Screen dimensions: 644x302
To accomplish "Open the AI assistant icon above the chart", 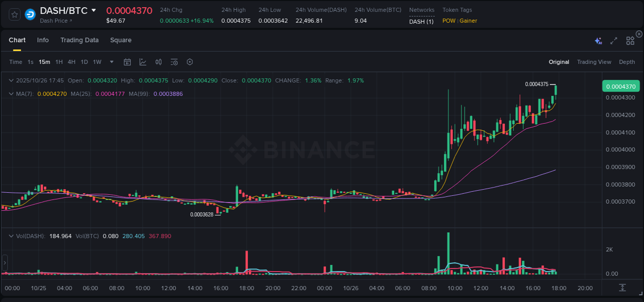I will click(598, 40).
